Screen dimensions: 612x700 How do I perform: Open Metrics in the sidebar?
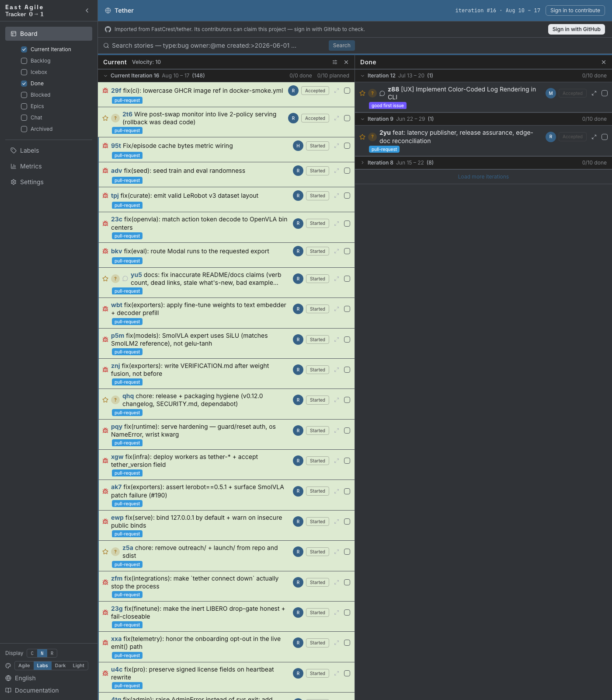point(49,166)
